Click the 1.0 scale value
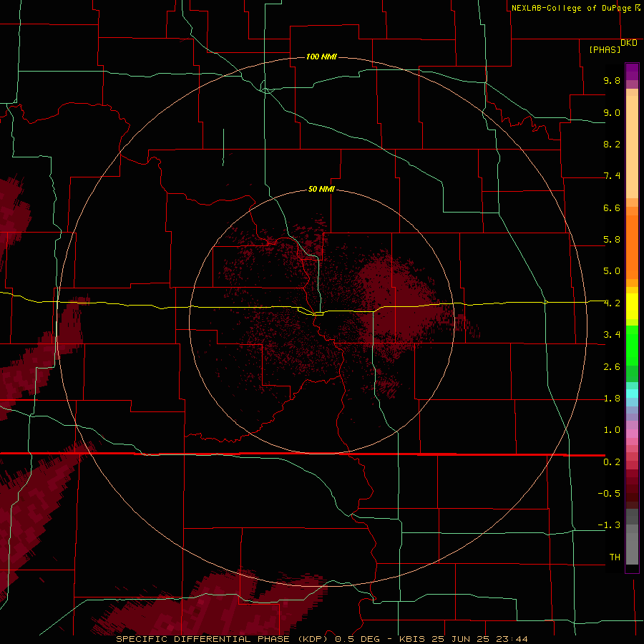 pos(612,430)
